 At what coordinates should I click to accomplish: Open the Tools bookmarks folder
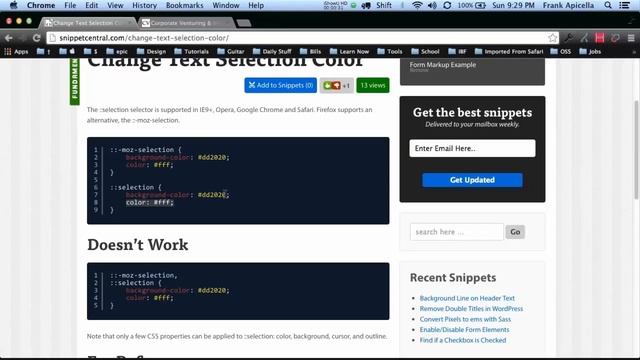click(x=390, y=51)
